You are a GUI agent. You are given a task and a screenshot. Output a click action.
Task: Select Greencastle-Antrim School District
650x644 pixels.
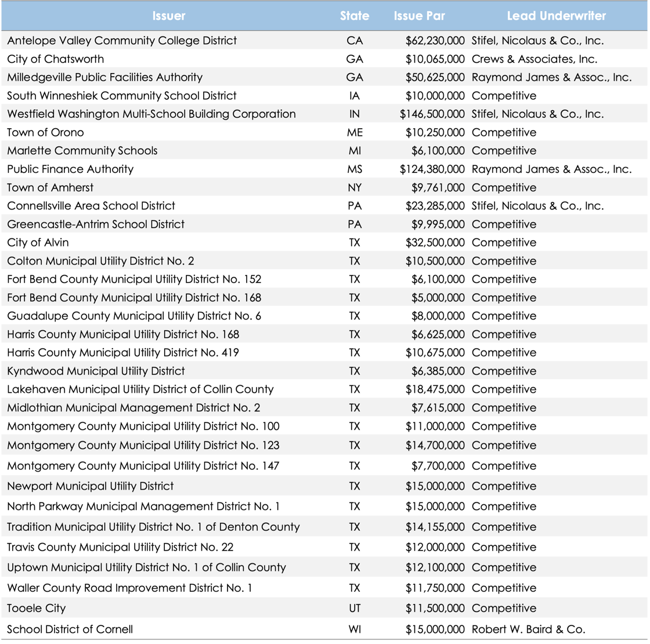tap(96, 224)
